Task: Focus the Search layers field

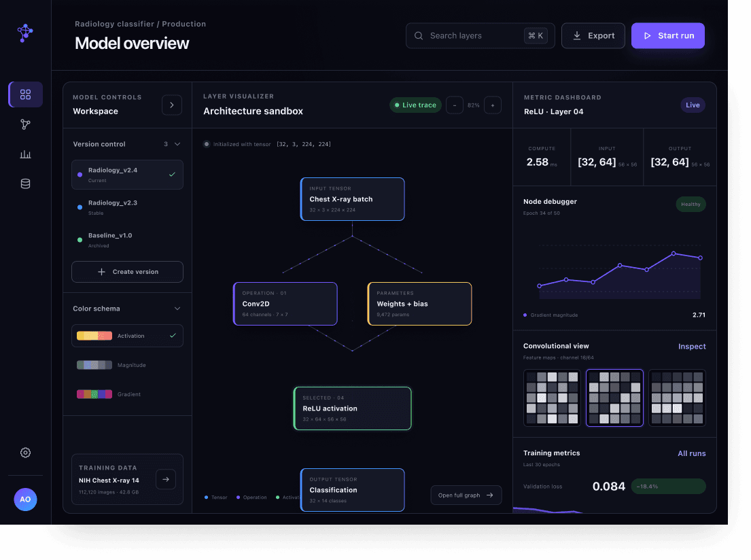Action: (480, 36)
